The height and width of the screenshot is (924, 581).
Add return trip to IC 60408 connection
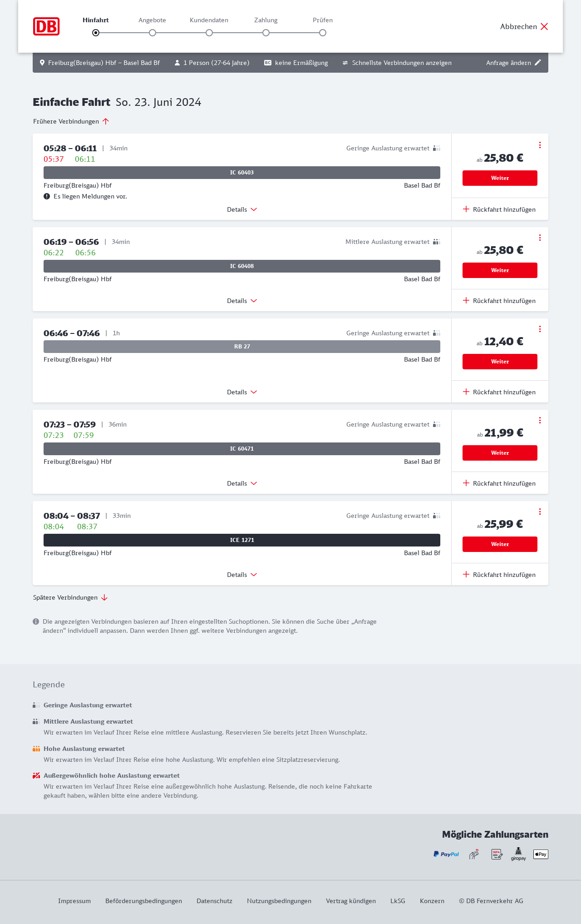[x=499, y=301]
